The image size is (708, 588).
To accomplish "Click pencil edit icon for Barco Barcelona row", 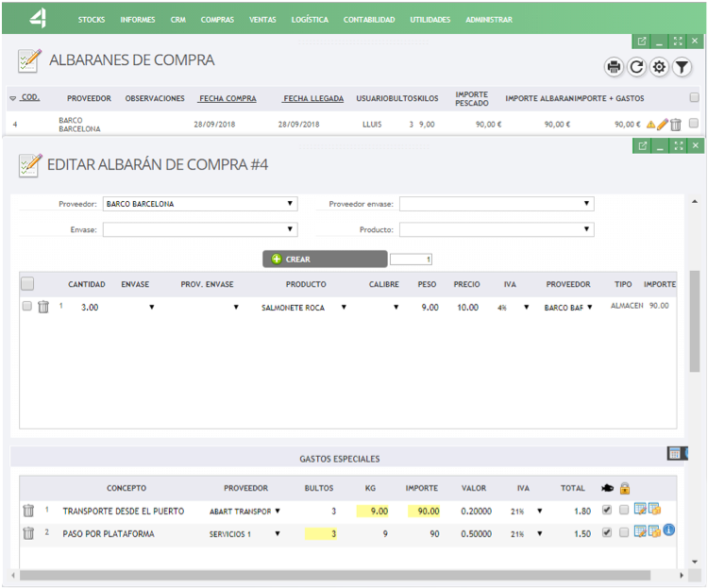I will coord(663,125).
